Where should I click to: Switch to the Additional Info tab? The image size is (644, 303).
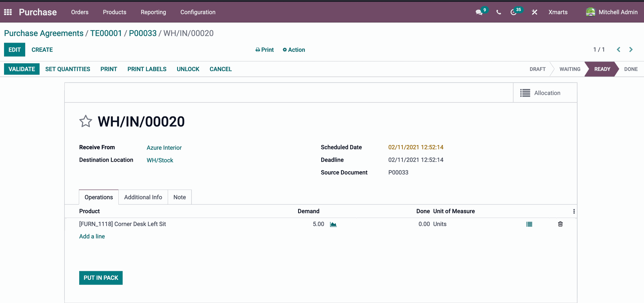tap(143, 197)
